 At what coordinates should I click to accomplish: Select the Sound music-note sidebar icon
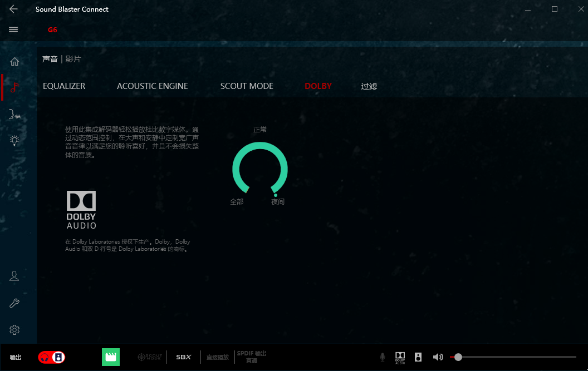(x=14, y=87)
